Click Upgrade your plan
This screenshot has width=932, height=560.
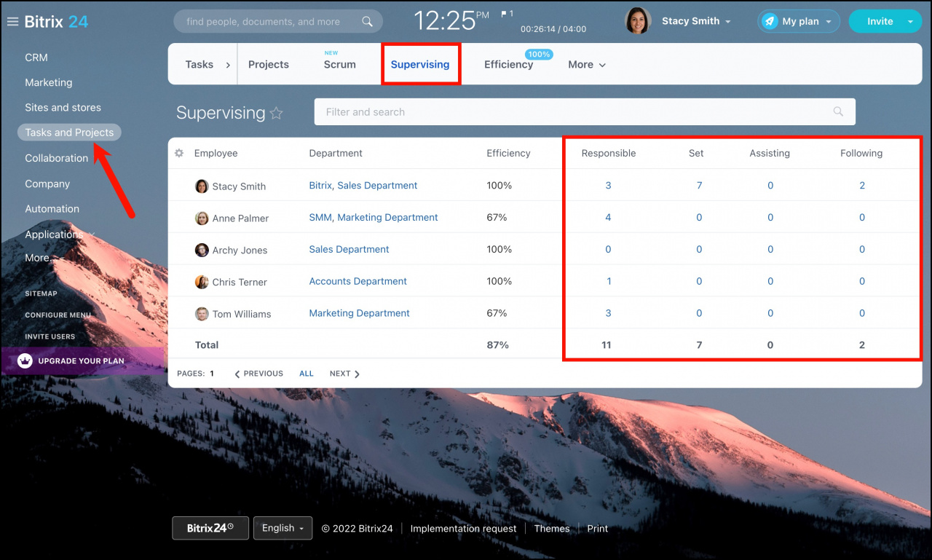pyautogui.click(x=82, y=361)
